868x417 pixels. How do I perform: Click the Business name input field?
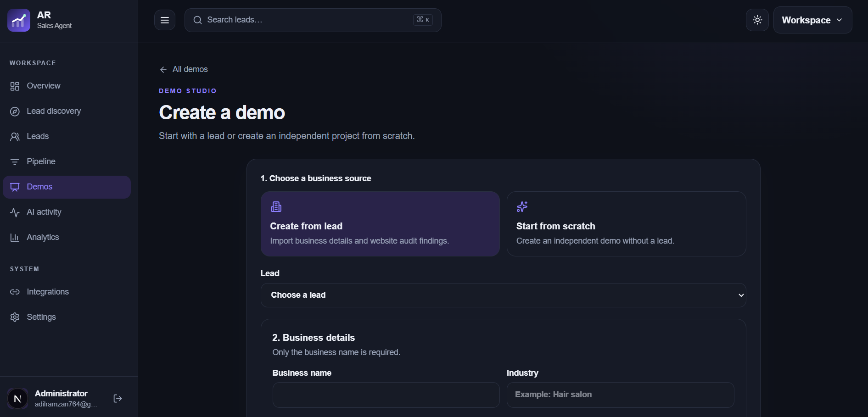point(386,395)
